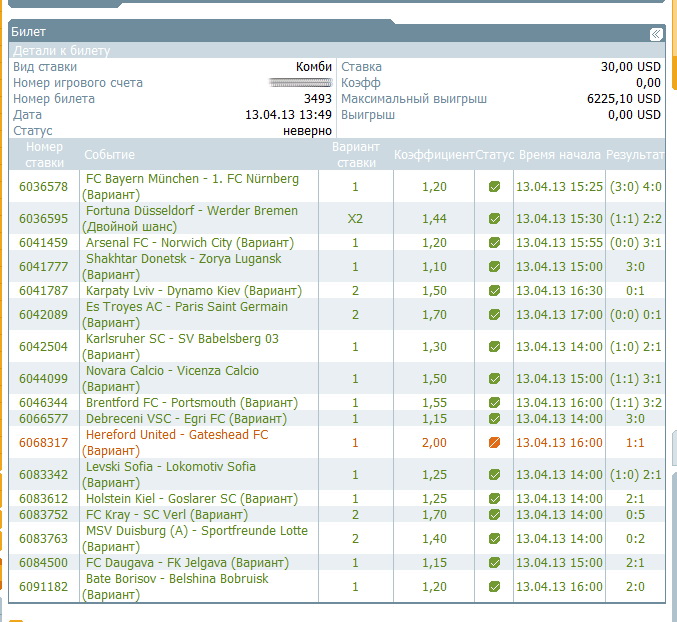Screen dimensions: 677x622
Task: Click the Коэффициент column header
Action: 434,155
